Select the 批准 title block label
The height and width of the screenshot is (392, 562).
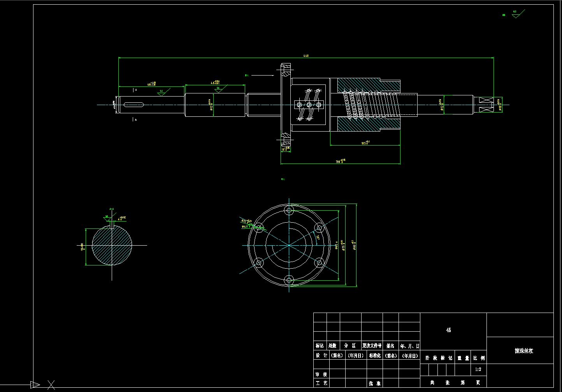(x=374, y=383)
